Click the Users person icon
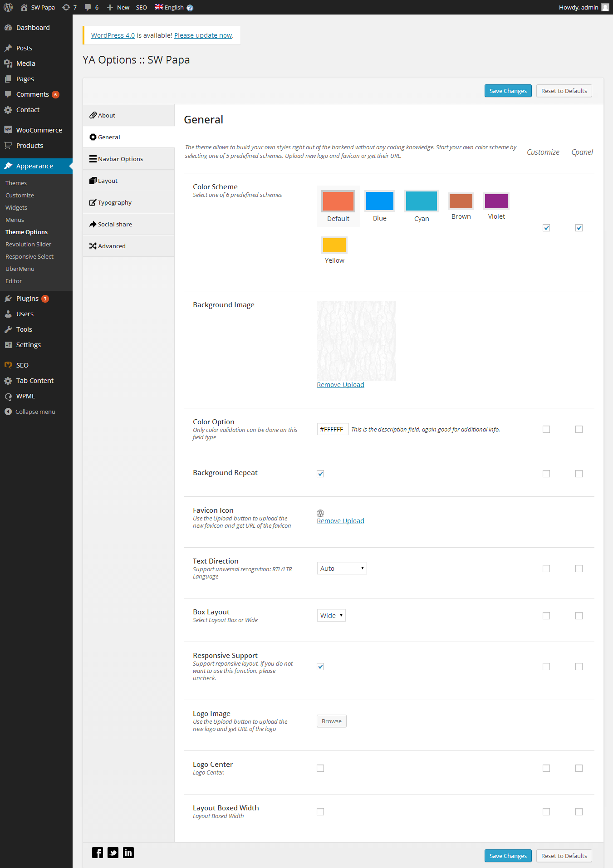 [x=8, y=314]
